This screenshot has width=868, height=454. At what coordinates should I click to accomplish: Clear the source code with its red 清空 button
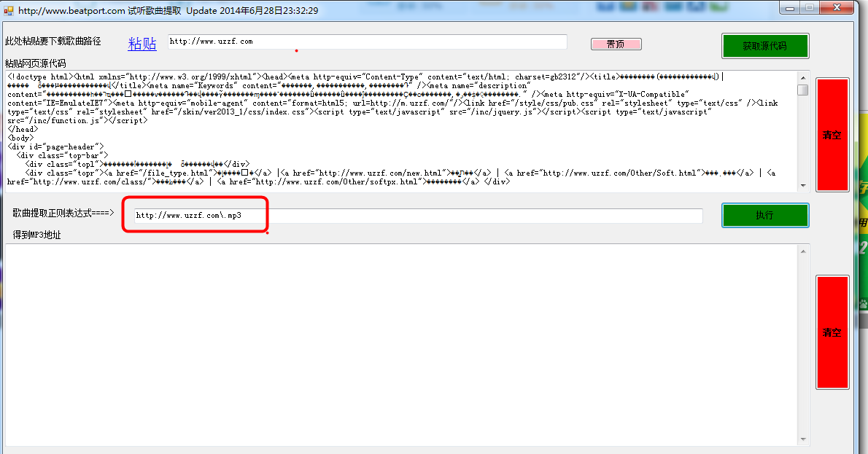tap(832, 135)
